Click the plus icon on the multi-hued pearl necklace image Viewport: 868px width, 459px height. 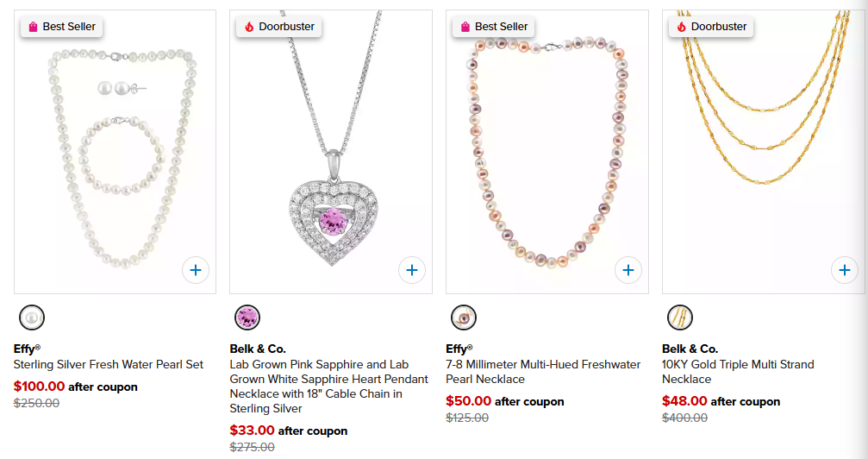point(628,270)
